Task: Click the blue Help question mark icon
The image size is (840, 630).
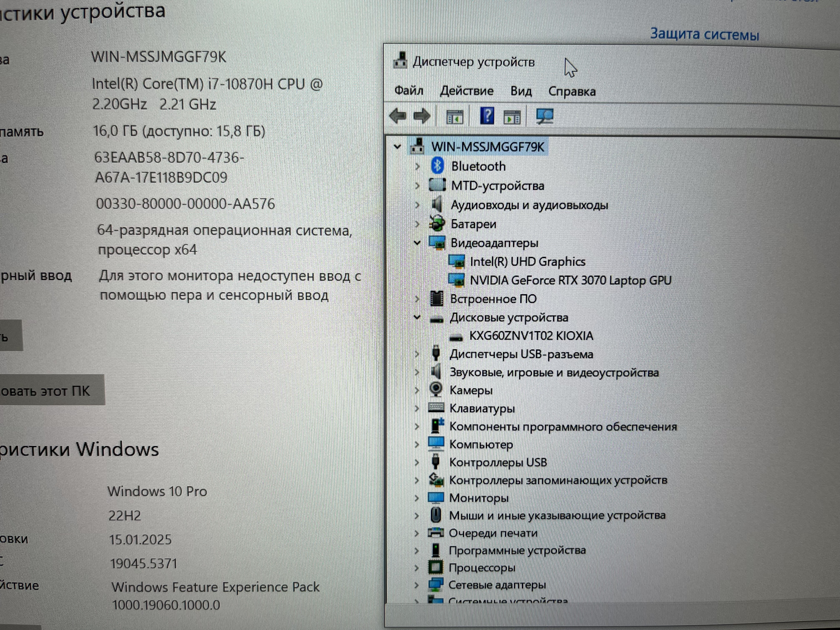Action: (x=487, y=116)
